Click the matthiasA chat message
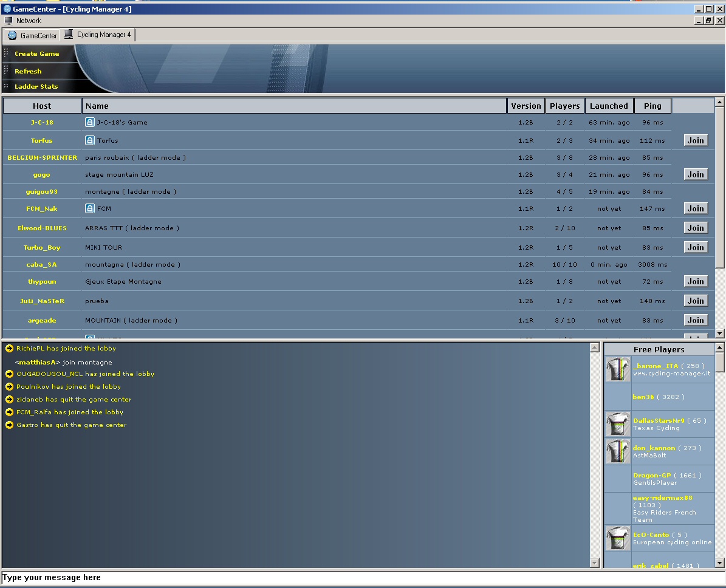This screenshot has width=726, height=588. [63, 362]
